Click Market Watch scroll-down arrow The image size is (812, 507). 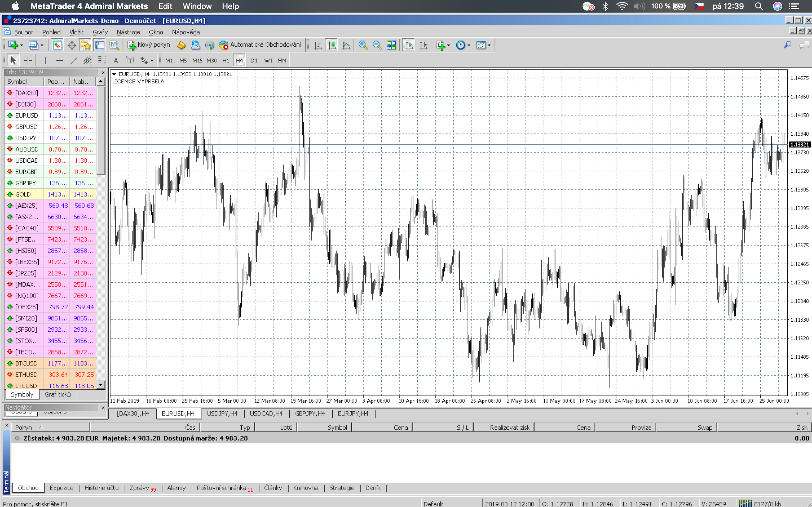point(101,385)
